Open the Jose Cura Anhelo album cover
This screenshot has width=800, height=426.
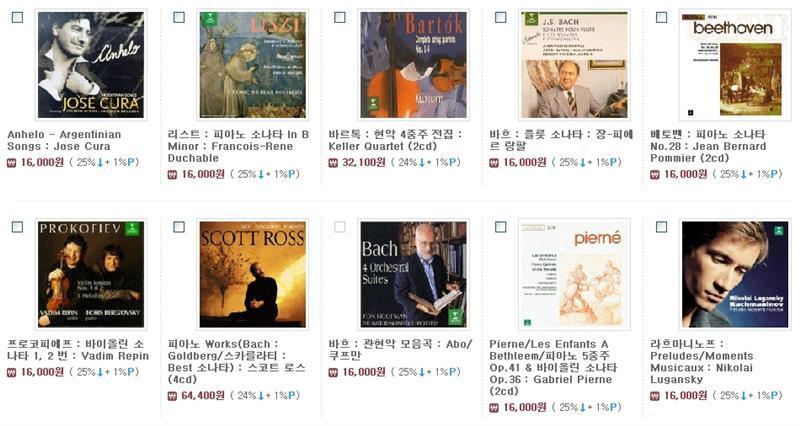(x=91, y=65)
